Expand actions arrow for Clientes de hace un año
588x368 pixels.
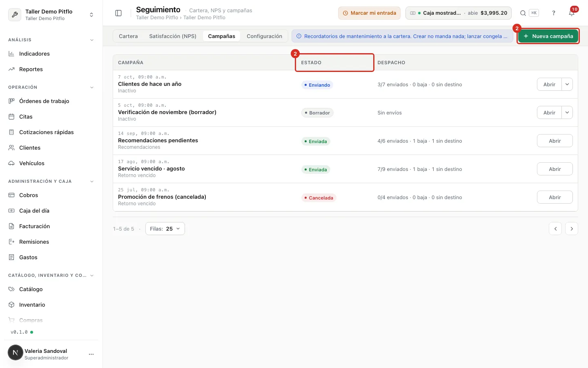click(567, 84)
